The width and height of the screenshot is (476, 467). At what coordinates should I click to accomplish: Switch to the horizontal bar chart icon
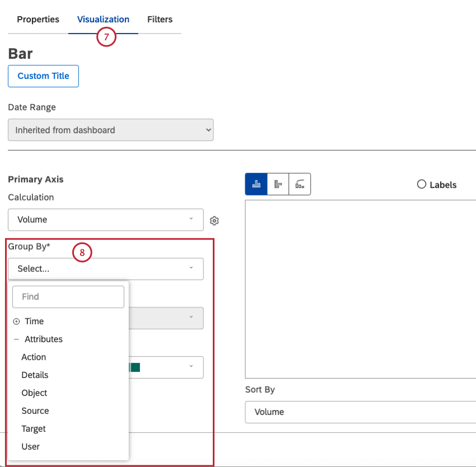pos(278,184)
